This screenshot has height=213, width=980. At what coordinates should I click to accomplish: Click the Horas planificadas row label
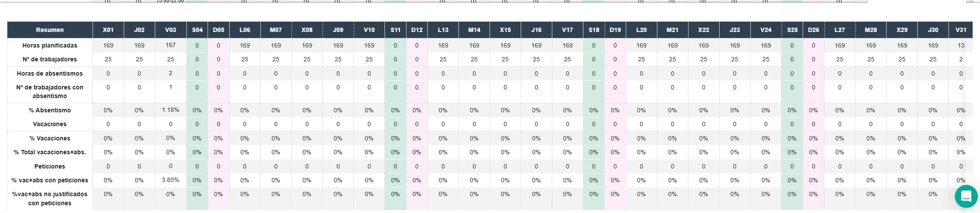point(50,45)
